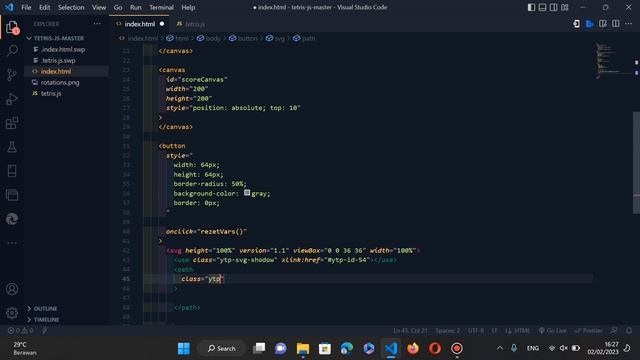Open the Terminal menu
Screen dimensions: 640x360
coord(161,7)
